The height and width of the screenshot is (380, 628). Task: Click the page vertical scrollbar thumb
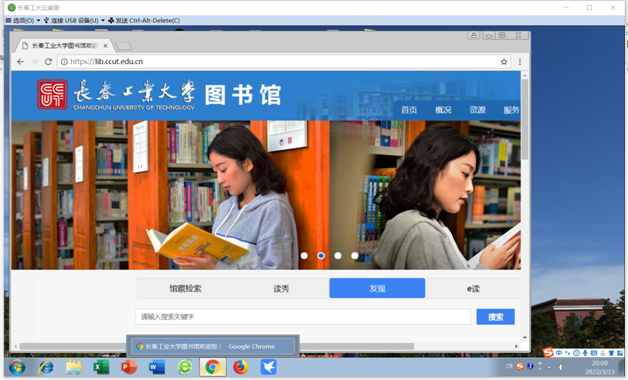(525, 119)
